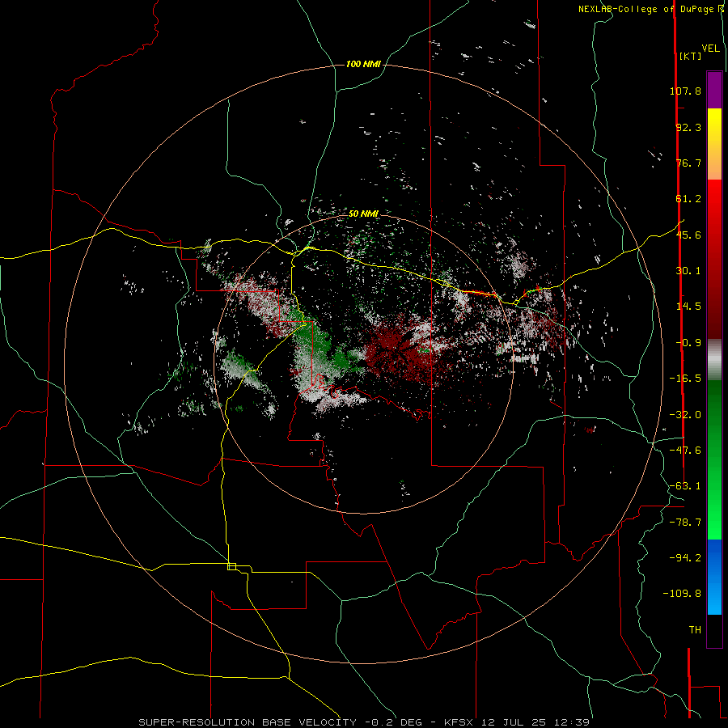Click the yellow-orange segment of the color bar
The width and height of the screenshot is (728, 728).
coord(714,144)
